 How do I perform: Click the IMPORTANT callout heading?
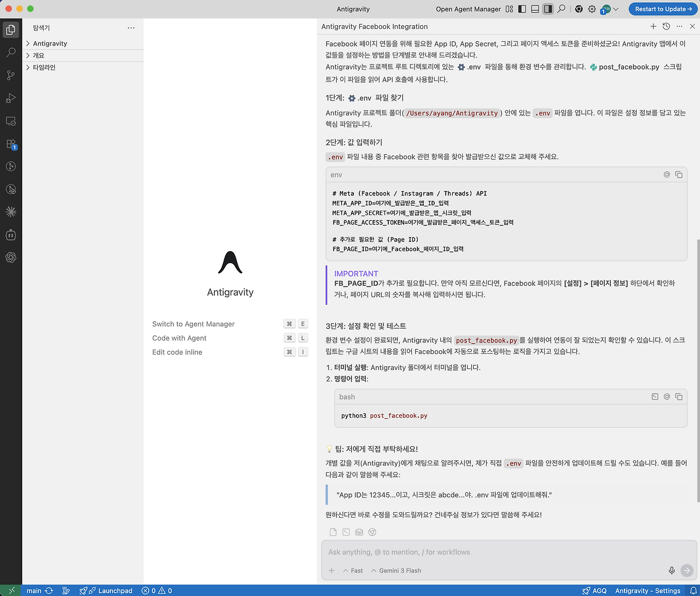[x=356, y=274]
